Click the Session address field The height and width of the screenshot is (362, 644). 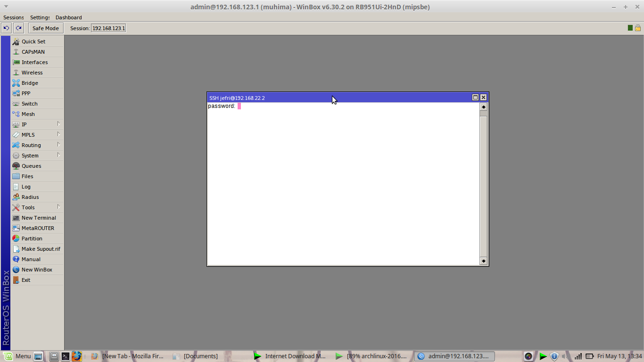pos(108,28)
